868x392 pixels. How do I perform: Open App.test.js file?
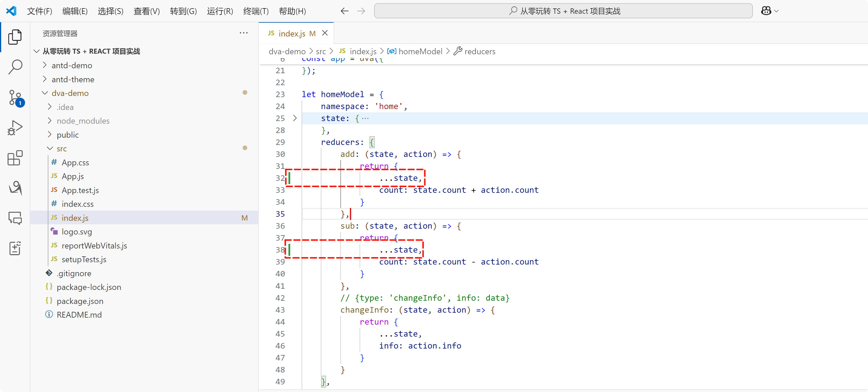pyautogui.click(x=80, y=190)
